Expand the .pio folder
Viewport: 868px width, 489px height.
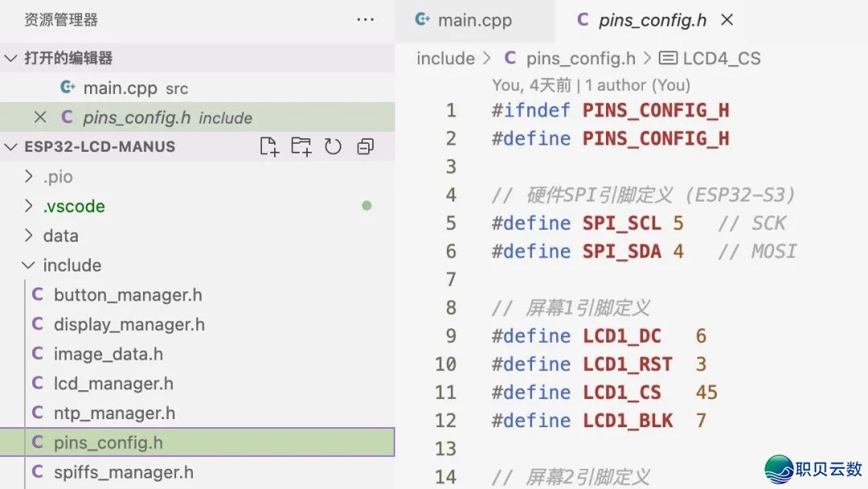pyautogui.click(x=58, y=177)
